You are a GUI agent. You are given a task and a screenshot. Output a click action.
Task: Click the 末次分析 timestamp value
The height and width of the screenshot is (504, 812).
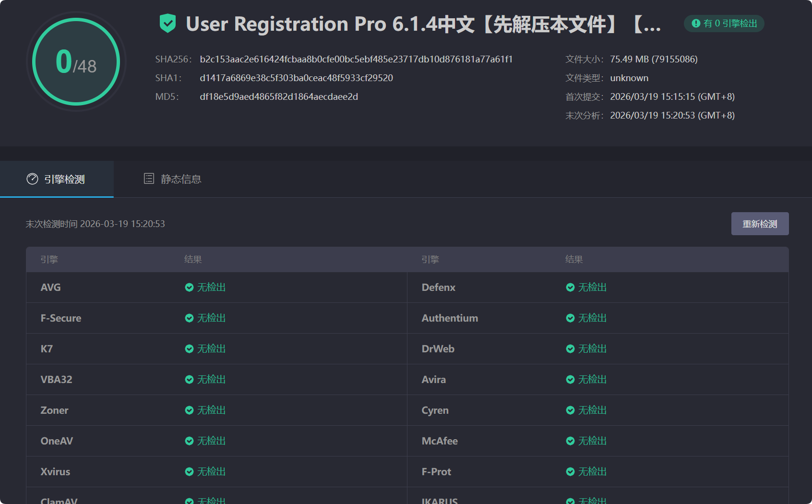pyautogui.click(x=672, y=115)
